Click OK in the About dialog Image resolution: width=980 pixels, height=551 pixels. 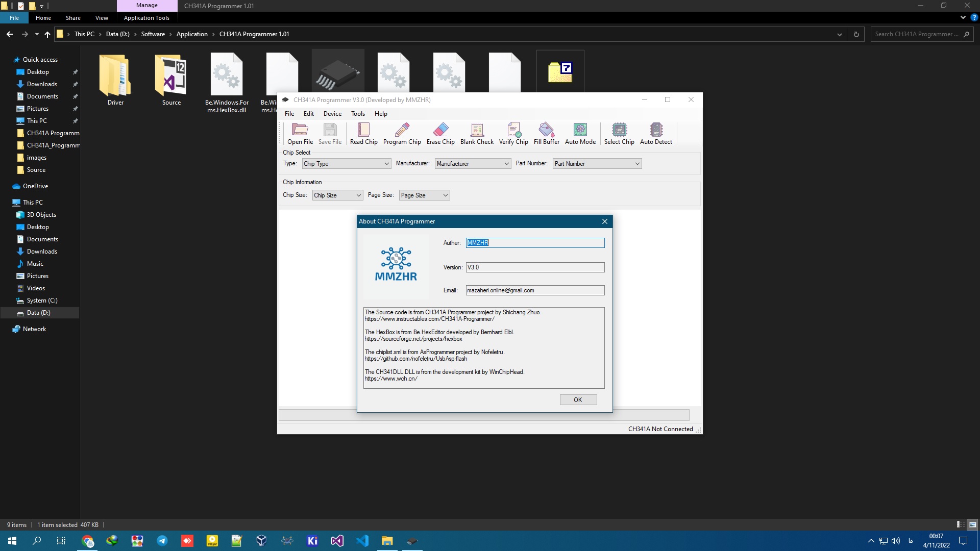coord(578,400)
